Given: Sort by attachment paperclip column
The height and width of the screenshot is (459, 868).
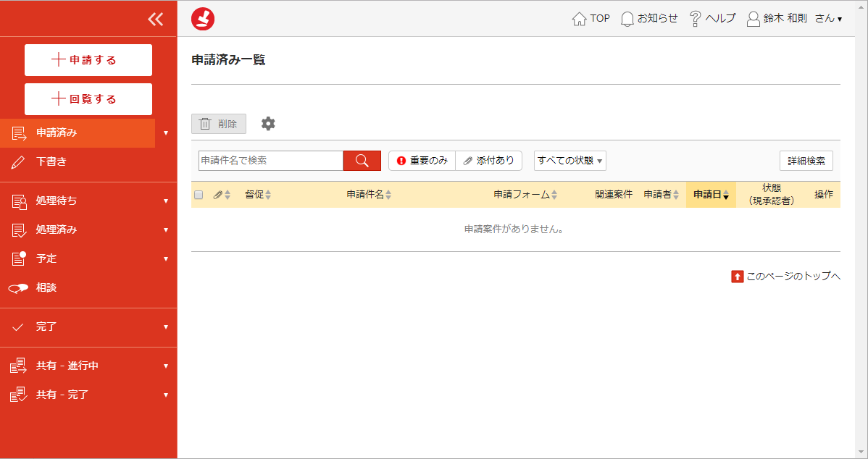Looking at the screenshot, I should click(x=222, y=195).
